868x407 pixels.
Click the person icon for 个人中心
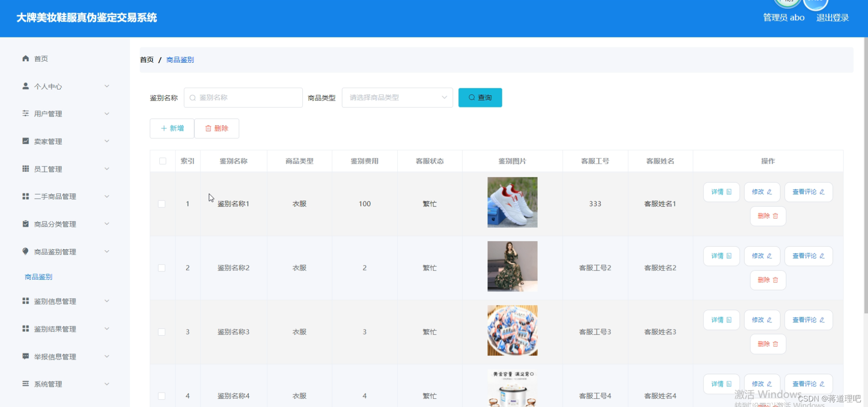[x=26, y=86]
